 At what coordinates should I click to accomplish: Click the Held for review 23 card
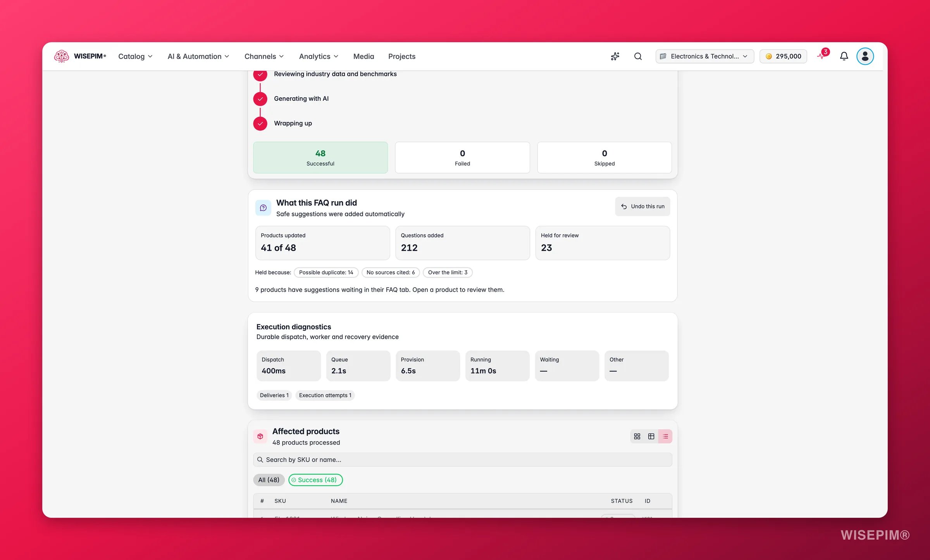click(x=603, y=243)
